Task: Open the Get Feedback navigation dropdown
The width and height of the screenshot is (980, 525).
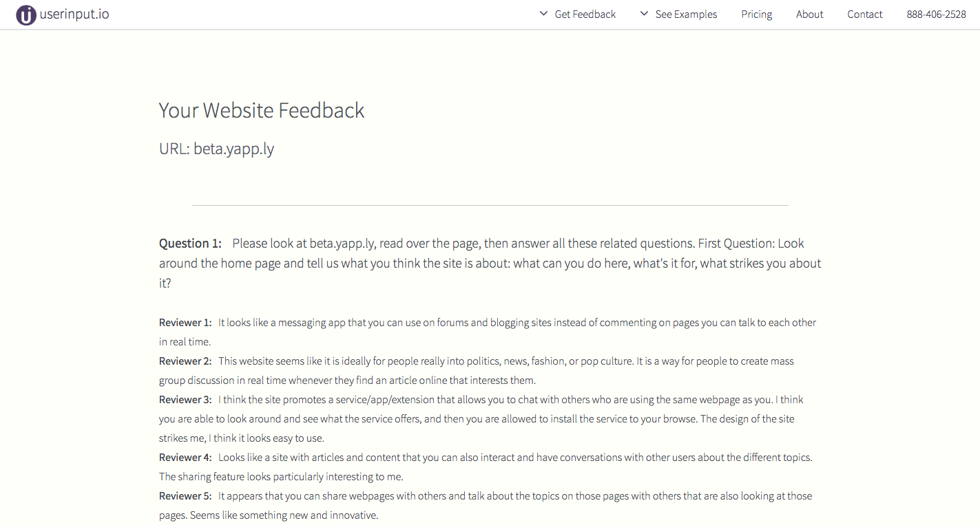Action: tap(585, 14)
